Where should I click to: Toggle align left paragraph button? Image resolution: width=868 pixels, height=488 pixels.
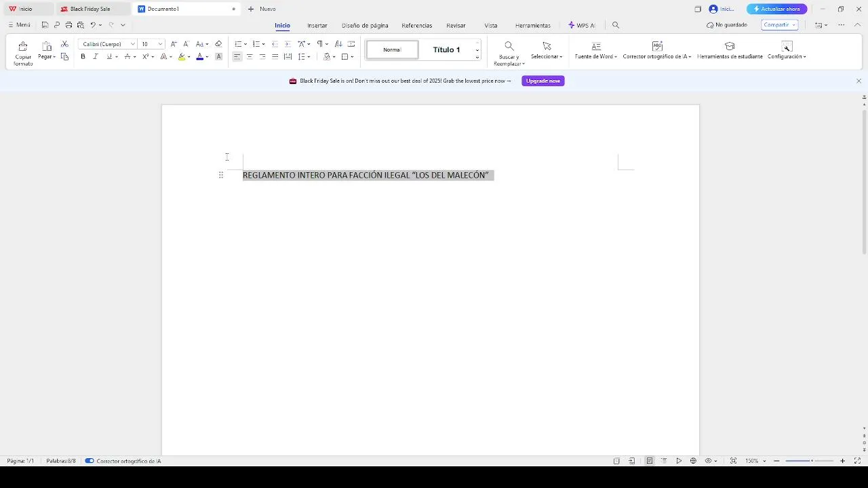pyautogui.click(x=237, y=57)
